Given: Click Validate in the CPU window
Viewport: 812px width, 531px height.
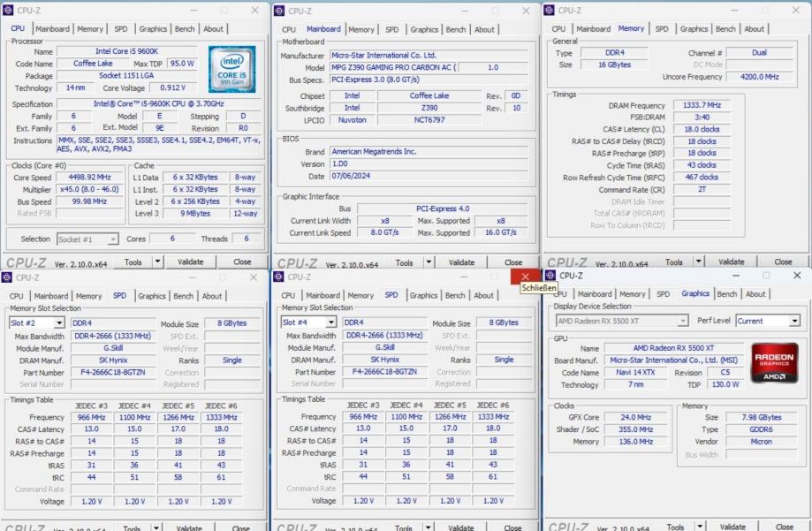Looking at the screenshot, I should point(191,262).
